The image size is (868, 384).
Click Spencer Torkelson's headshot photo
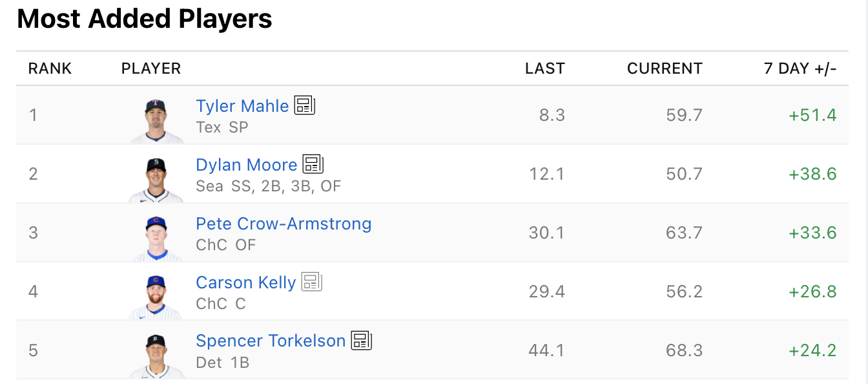(x=156, y=356)
